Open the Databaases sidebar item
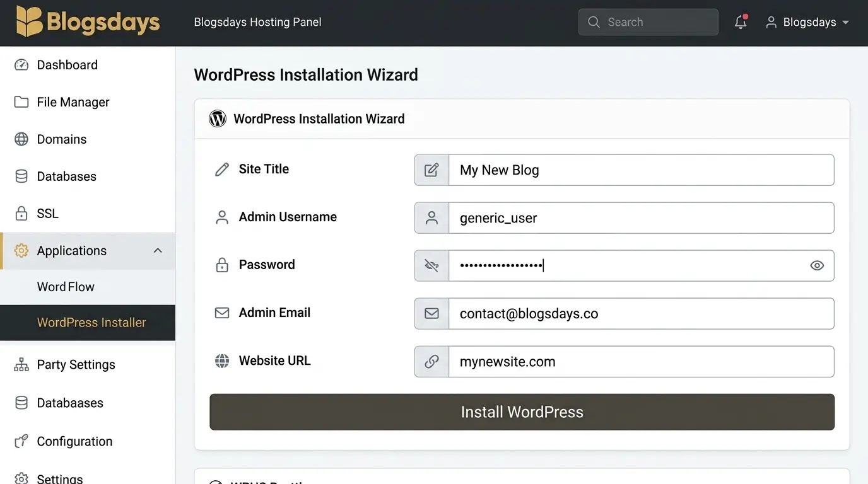Viewport: 868px width, 484px height. [x=88, y=403]
